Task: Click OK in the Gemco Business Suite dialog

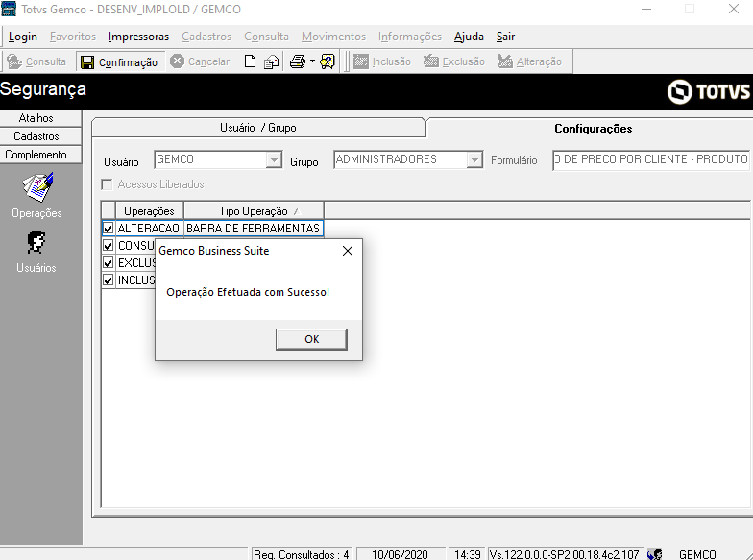Action: click(x=311, y=339)
